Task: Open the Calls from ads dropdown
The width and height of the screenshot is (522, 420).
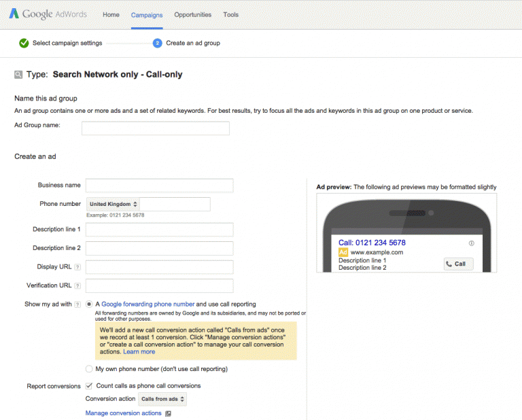Action: coord(162,399)
